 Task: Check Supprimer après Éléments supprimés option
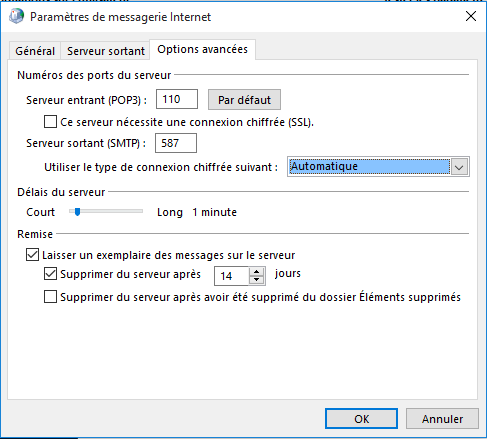(x=50, y=297)
